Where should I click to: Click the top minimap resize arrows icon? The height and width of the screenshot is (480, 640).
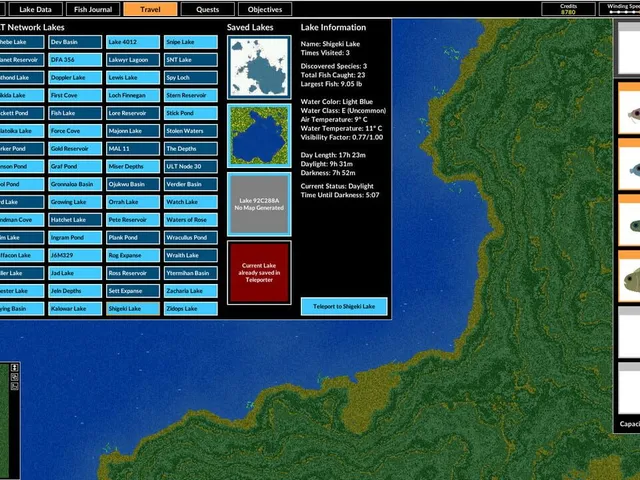point(14,368)
